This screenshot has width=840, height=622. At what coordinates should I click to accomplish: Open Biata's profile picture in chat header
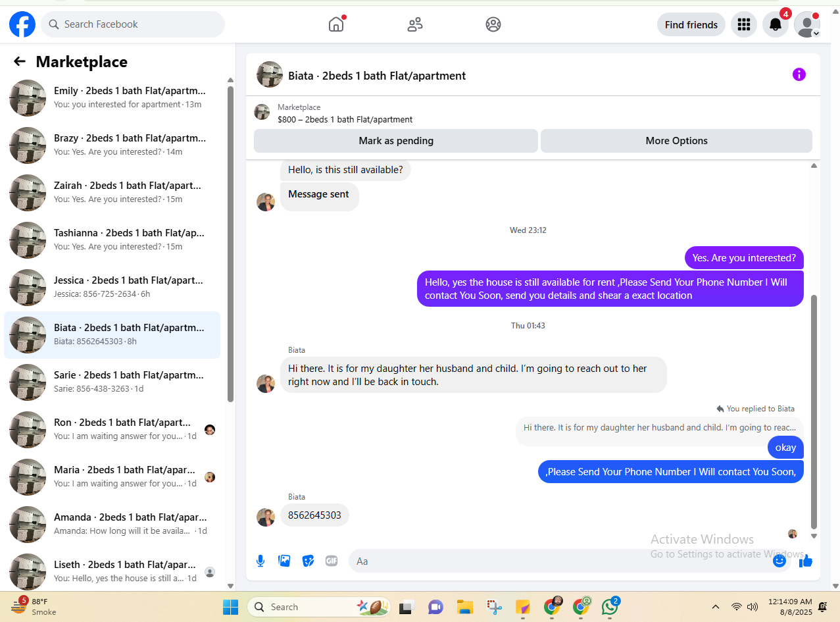[x=270, y=75]
